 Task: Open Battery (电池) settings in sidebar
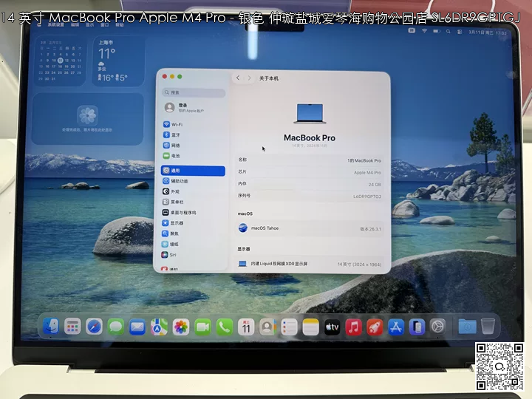(176, 156)
